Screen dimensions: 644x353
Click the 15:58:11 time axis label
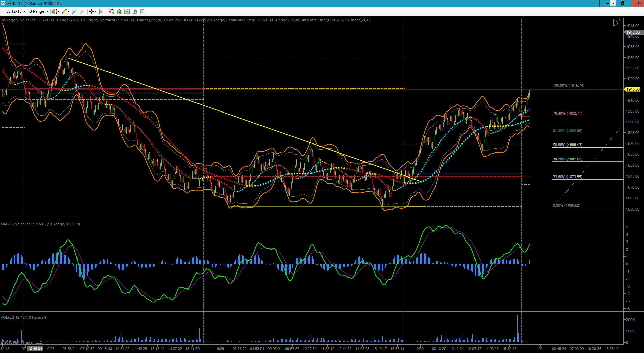(397, 349)
